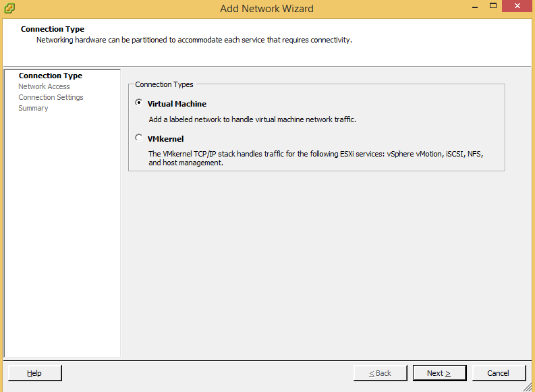Click the window resize grip corner

[x=528, y=387]
